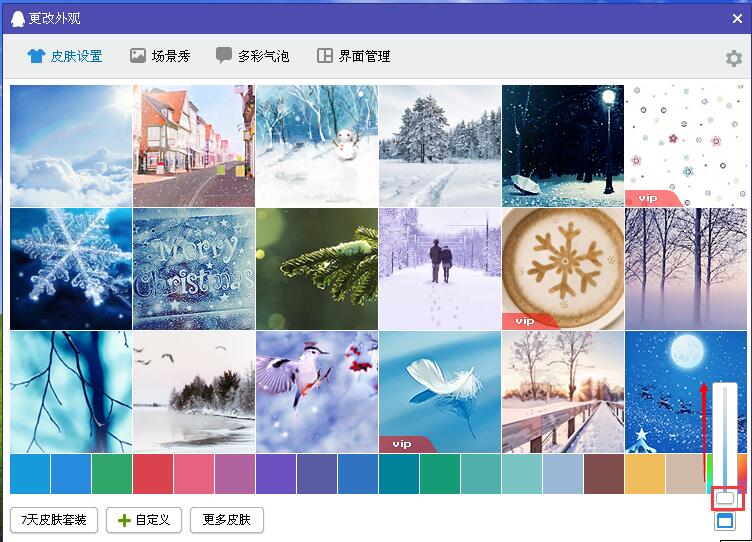Click the QQ penguin icon in title bar

tap(17, 19)
